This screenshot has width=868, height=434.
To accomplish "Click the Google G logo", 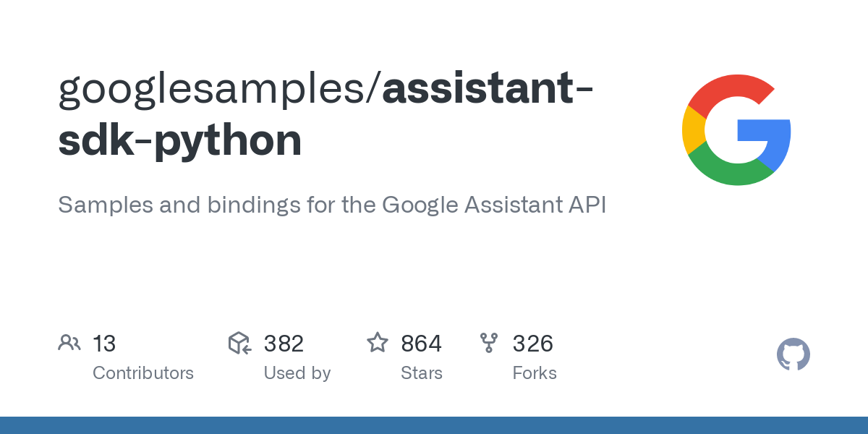I will (x=736, y=130).
